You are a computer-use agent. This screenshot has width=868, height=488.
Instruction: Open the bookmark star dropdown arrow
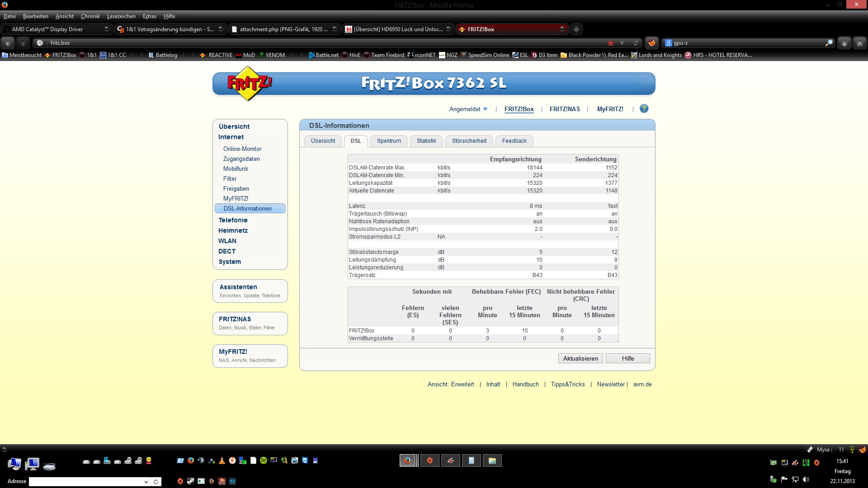(x=622, y=43)
